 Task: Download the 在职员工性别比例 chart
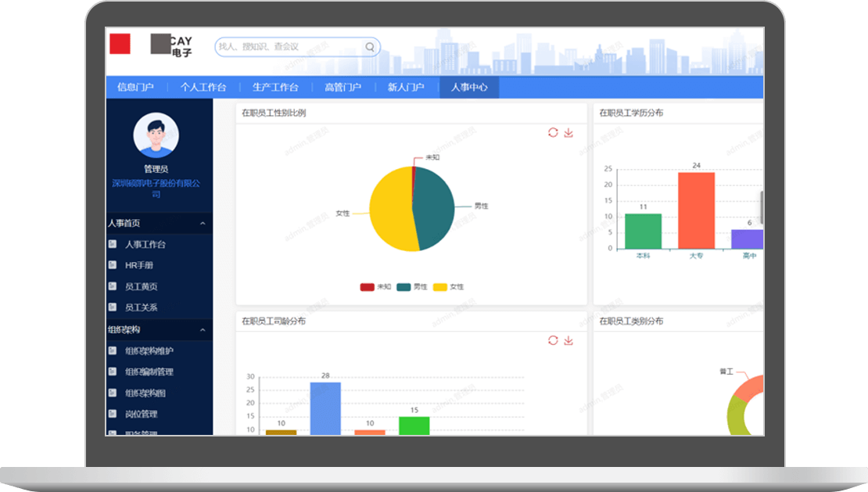click(569, 133)
